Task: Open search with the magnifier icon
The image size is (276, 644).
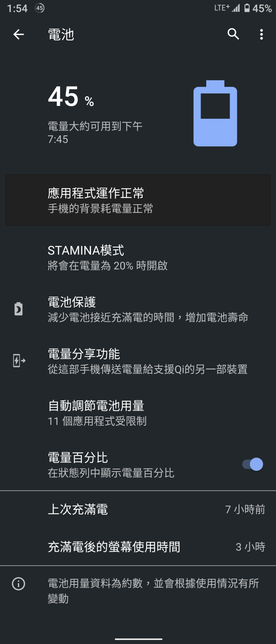Action: coord(233,34)
